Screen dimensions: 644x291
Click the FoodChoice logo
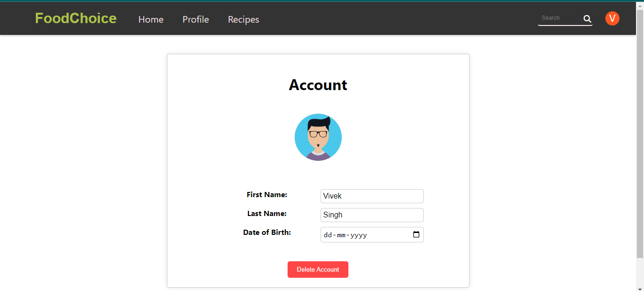(x=75, y=18)
